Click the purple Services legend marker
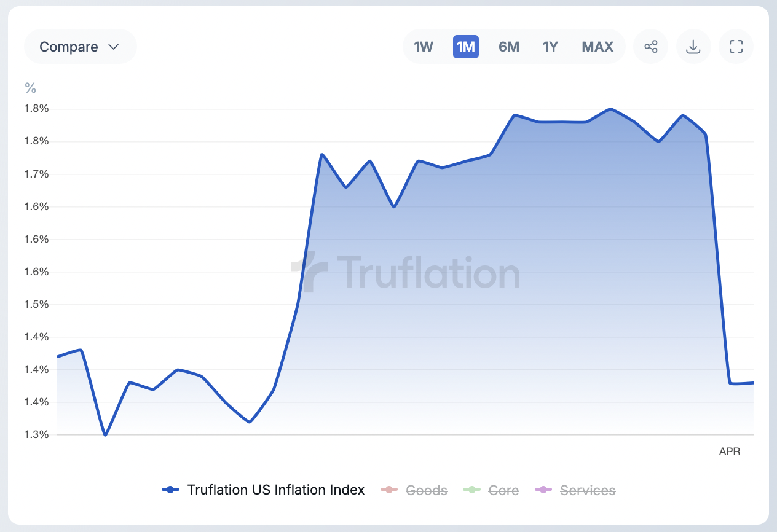777x532 pixels. [543, 490]
